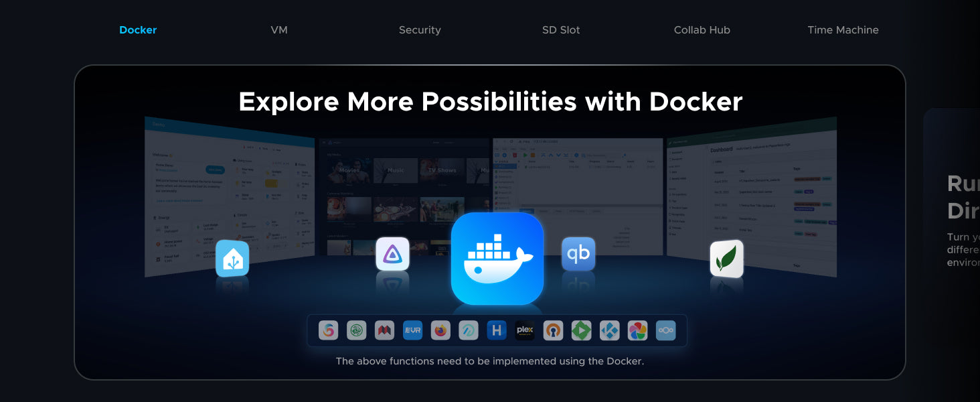This screenshot has width=980, height=402.
Task: Click the Firefox icon in the dock
Action: click(440, 330)
